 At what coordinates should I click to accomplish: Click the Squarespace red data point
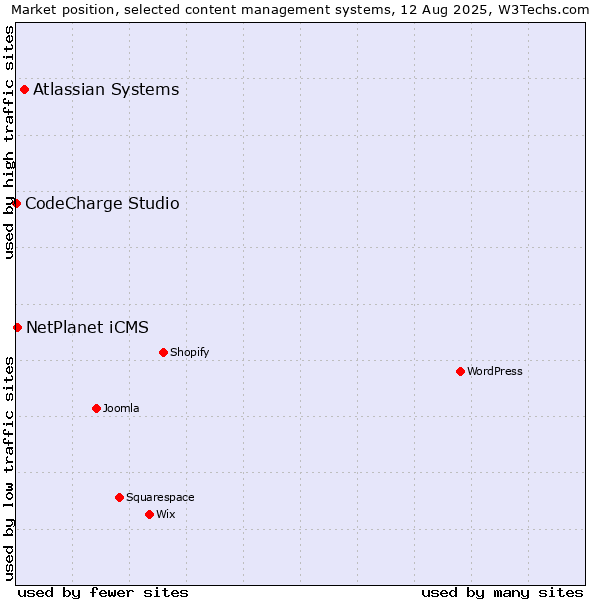pyautogui.click(x=119, y=497)
